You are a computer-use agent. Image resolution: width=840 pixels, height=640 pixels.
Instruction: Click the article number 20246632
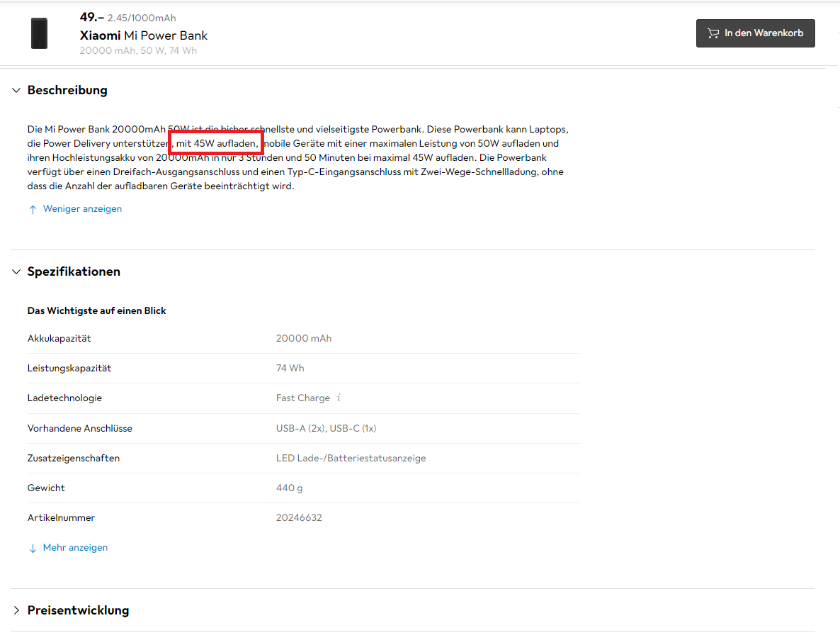(299, 518)
